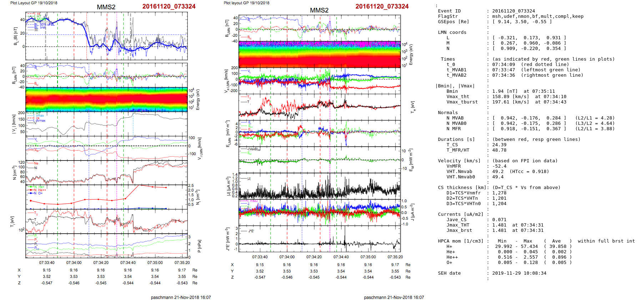Click the 07:34:00 time tick under the left plot
644x300 pixels.
click(x=74, y=263)
